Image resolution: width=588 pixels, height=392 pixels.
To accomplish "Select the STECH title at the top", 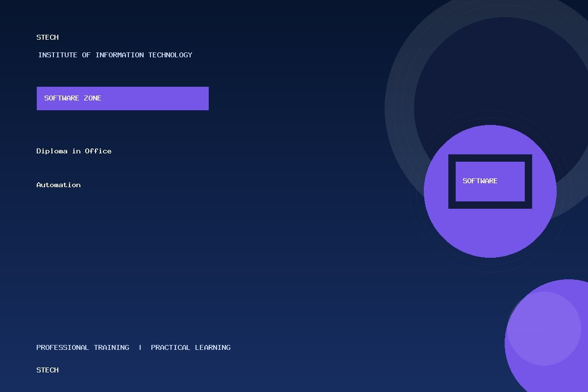I will pos(48,37).
